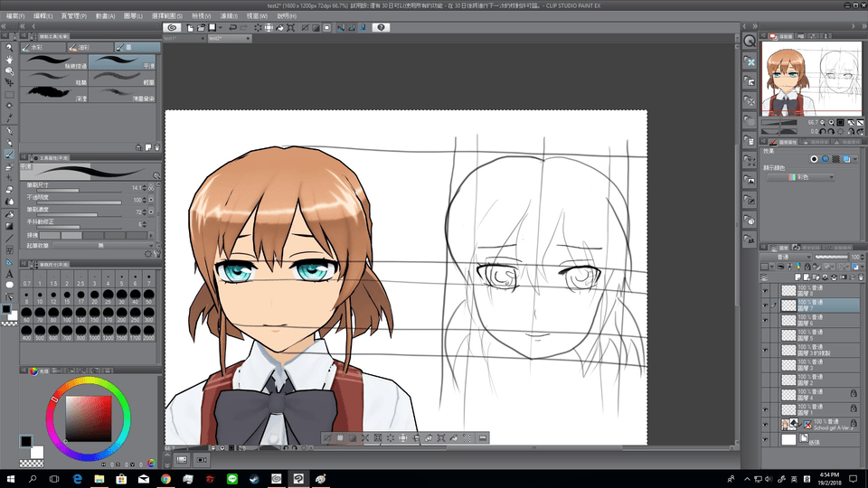
Task: Select the Text tool 'A'
Action: pos(9,273)
